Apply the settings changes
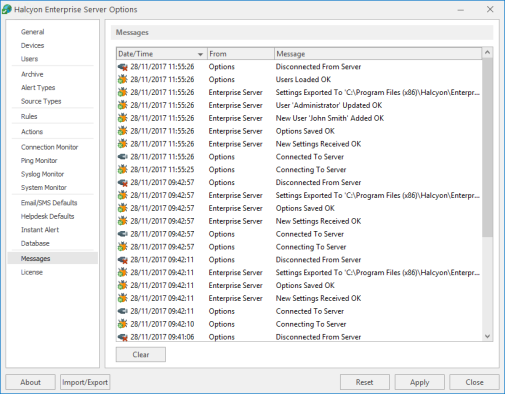 pos(419,382)
